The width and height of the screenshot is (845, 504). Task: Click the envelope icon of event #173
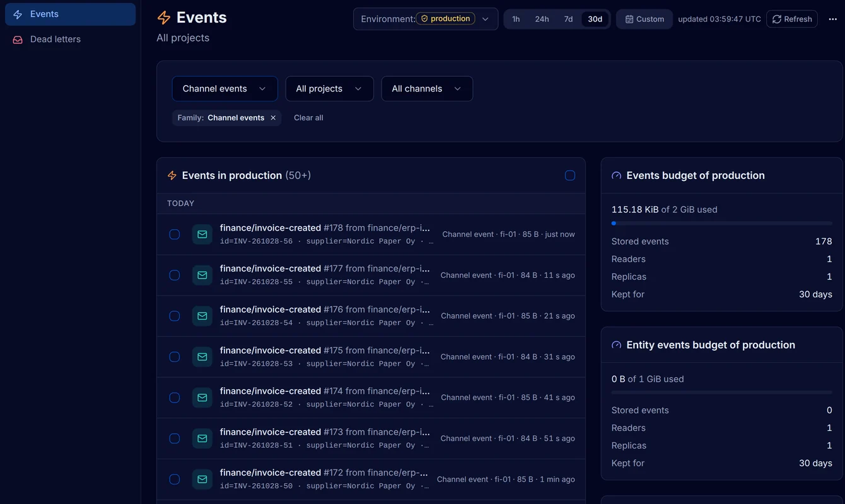click(x=202, y=438)
